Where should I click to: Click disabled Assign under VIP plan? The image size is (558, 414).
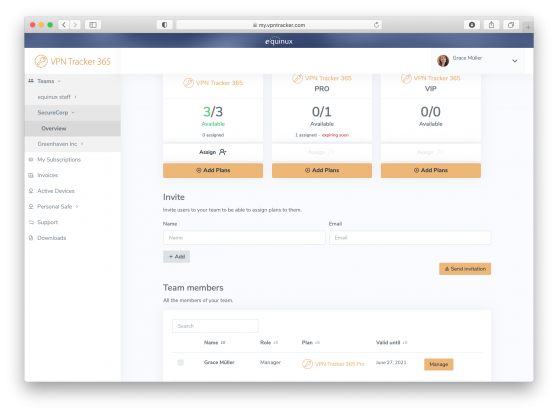coord(431,152)
